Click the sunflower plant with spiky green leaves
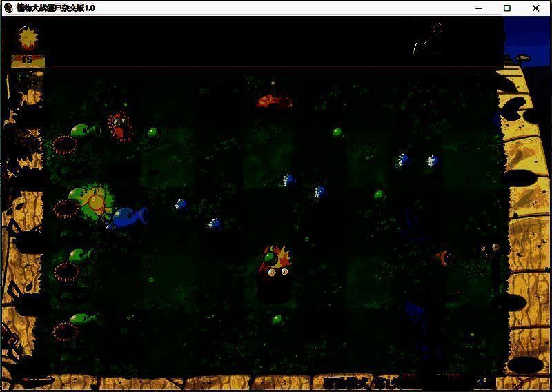 point(95,202)
